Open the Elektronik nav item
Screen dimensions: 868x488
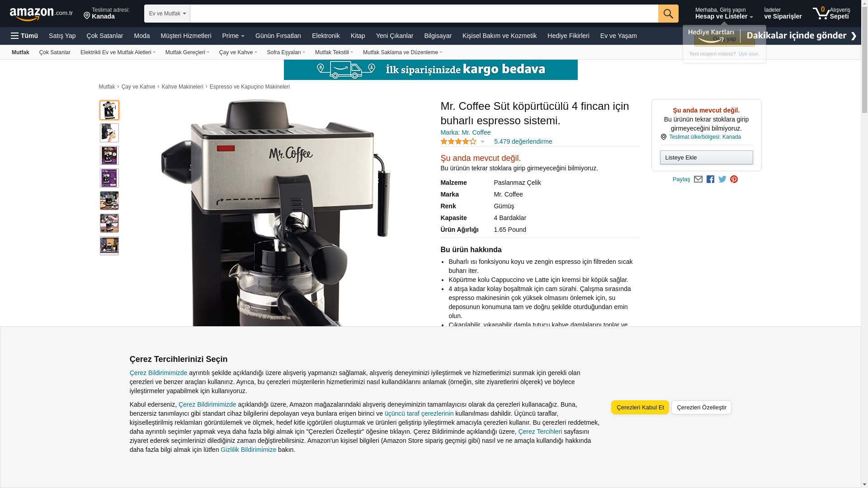(325, 36)
